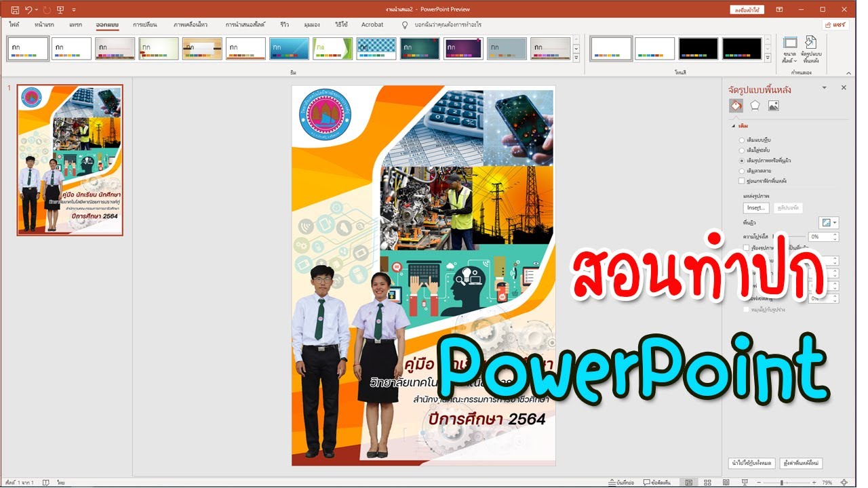Image resolution: width=868 pixels, height=488 pixels.
Task: Select the first white variant thumbnail
Action: 611,48
